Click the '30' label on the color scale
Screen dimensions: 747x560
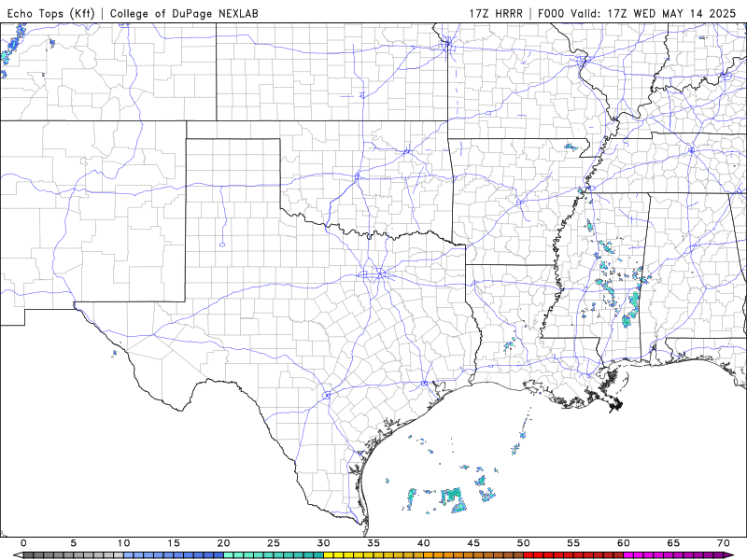(323, 543)
